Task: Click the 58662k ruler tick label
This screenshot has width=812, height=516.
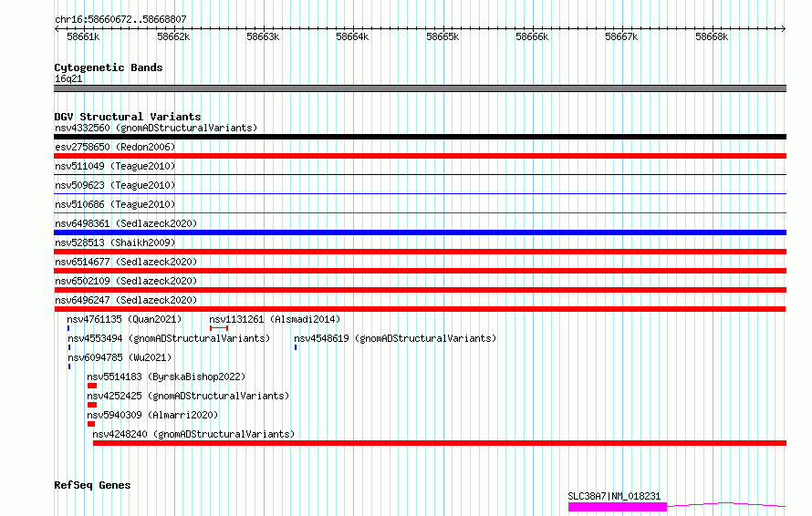Action: pyautogui.click(x=173, y=36)
